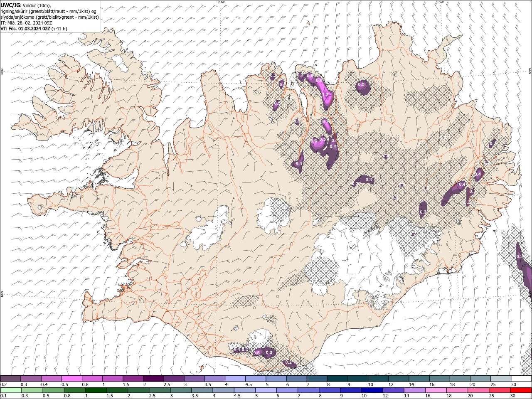Click the '30' number under bottom legend row
The height and width of the screenshot is (399, 532).
pyautogui.click(x=514, y=396)
